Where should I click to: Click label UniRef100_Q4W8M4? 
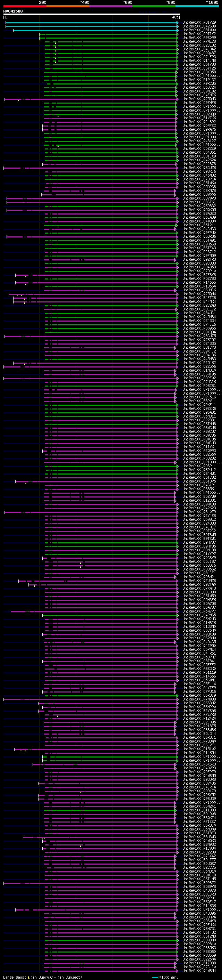pyautogui.click(x=199, y=971)
